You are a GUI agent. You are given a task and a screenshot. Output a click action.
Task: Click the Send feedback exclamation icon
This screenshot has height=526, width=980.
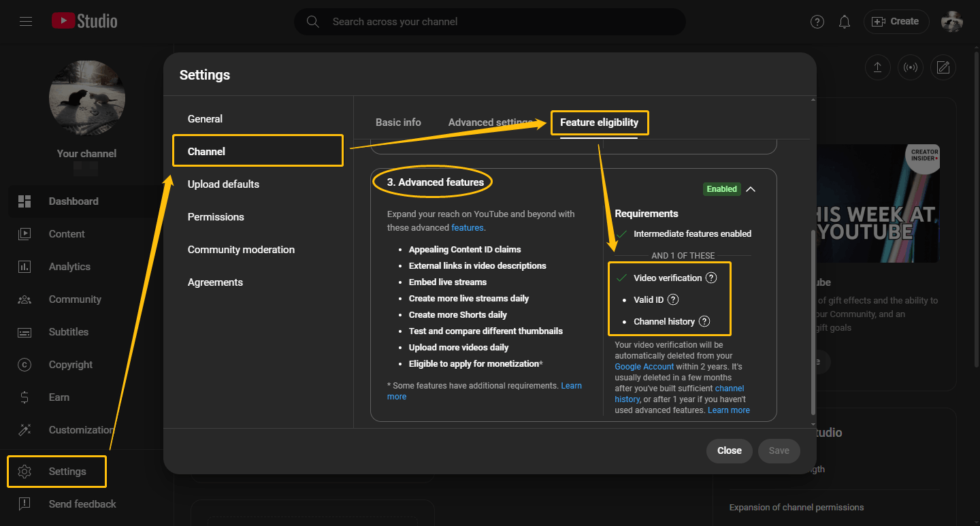tap(24, 504)
